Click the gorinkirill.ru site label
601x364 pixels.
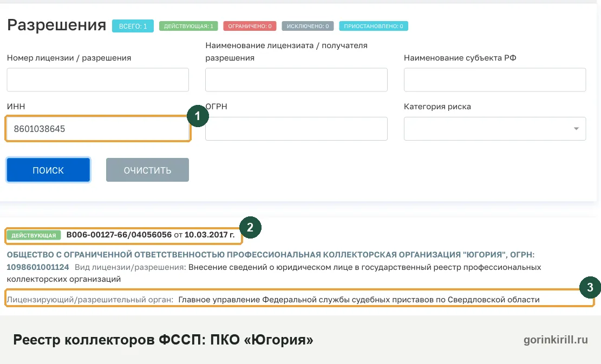[x=556, y=340]
